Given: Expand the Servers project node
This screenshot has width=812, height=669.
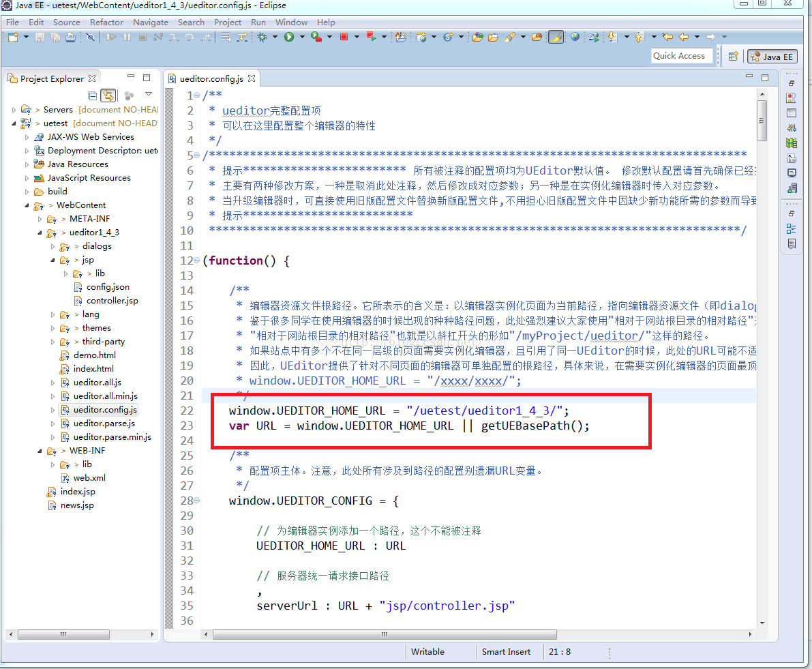Looking at the screenshot, I should (14, 110).
